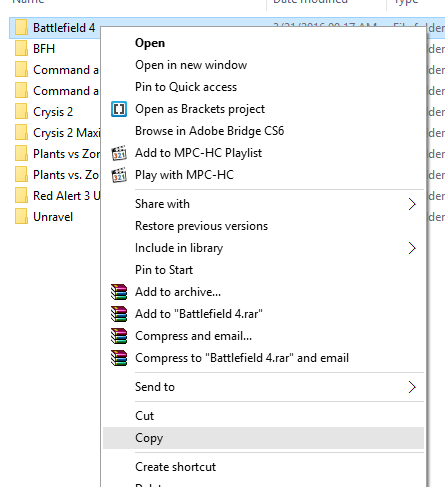
Task: Click the Brackets icon in context menu
Action: point(119,109)
